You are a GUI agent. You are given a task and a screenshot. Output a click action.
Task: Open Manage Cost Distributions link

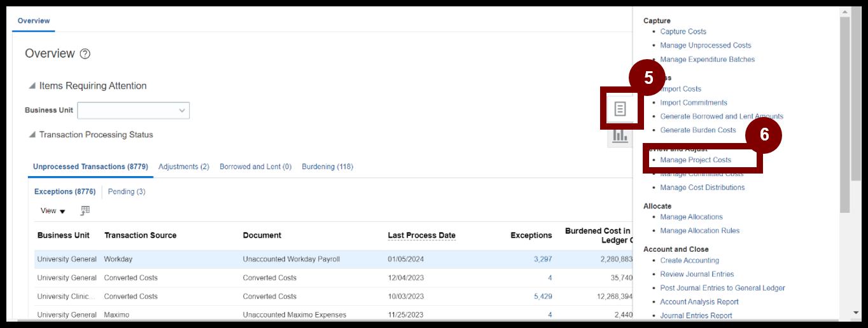click(703, 188)
